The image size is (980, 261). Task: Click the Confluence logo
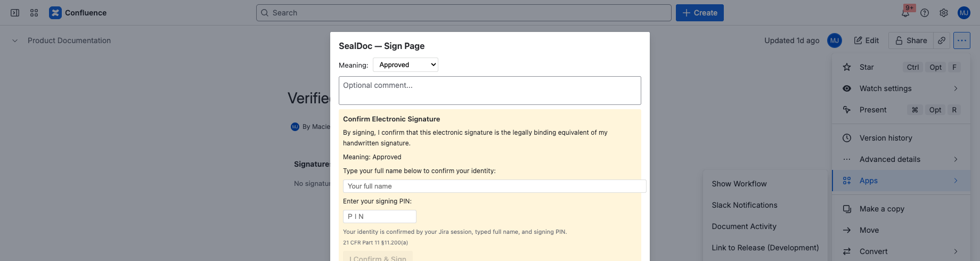(x=78, y=13)
